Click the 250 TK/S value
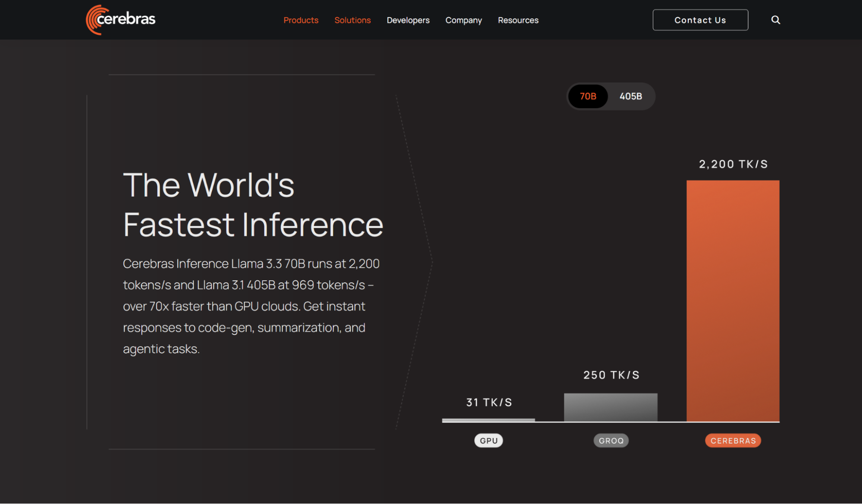 611,375
